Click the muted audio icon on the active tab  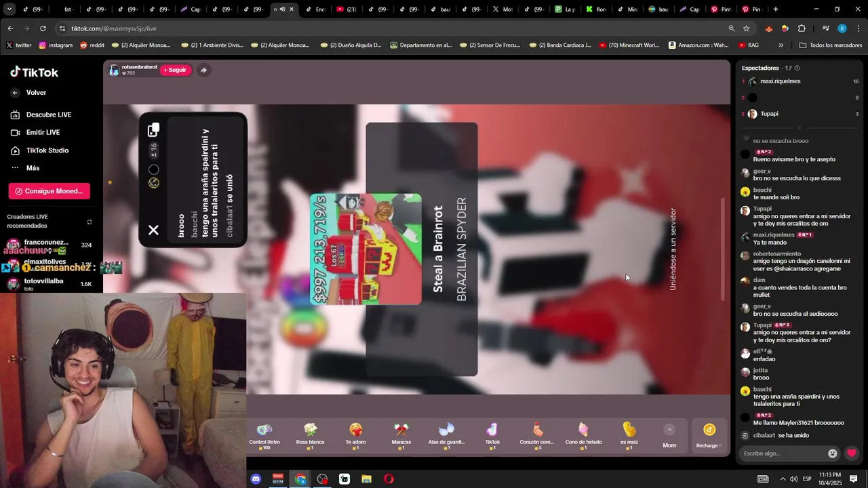click(x=283, y=9)
